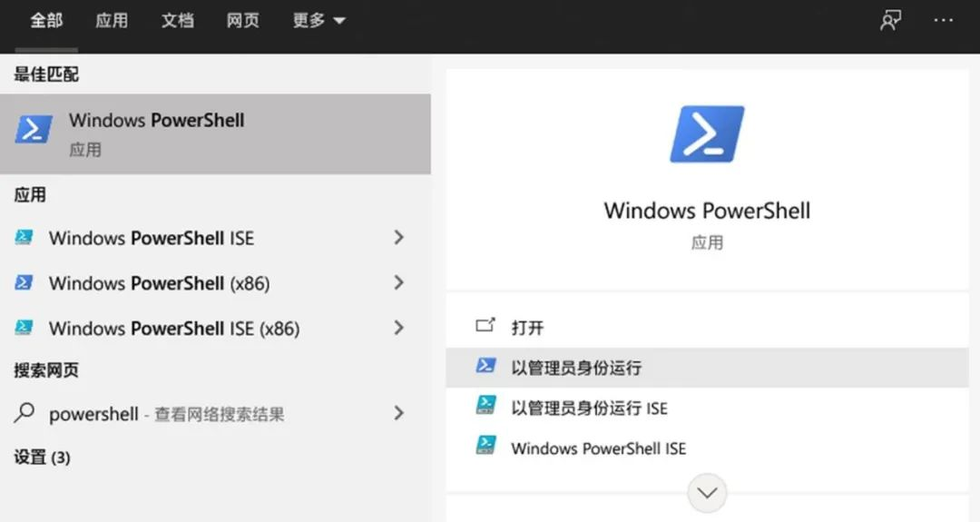Click the magnifier icon beside powershell web search

(x=24, y=414)
